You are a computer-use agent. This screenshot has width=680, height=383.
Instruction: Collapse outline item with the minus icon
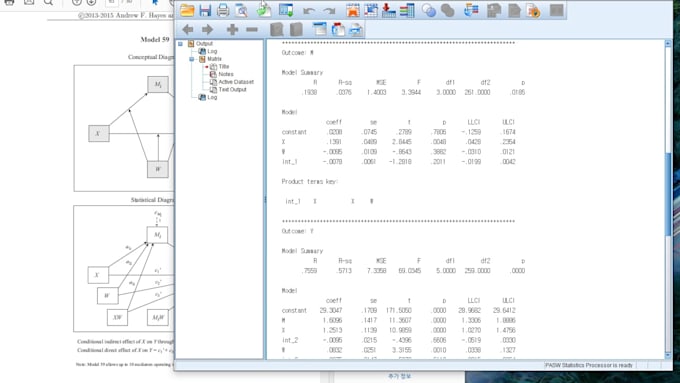coord(252,29)
